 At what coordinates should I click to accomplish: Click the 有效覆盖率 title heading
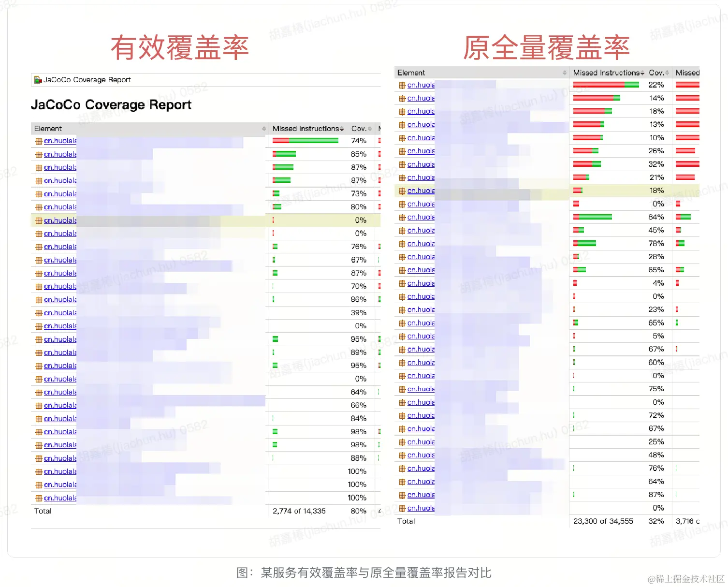pyautogui.click(x=180, y=48)
